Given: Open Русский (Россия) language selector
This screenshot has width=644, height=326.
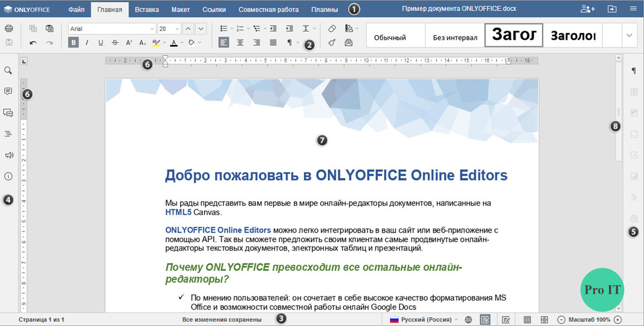Looking at the screenshot, I should coord(424,320).
